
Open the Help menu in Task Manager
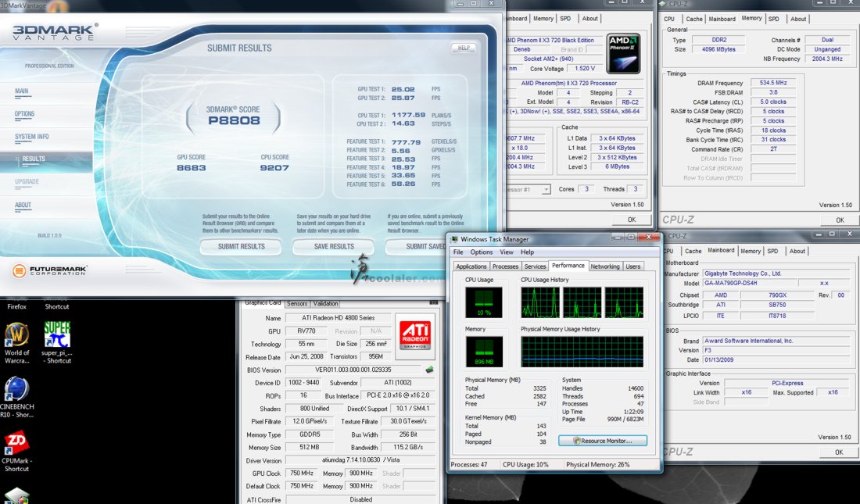click(527, 252)
